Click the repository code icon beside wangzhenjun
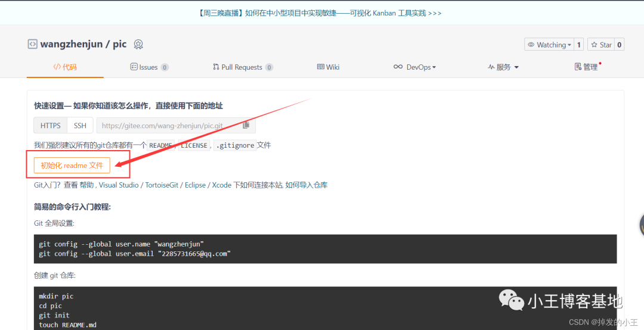This screenshot has width=644, height=330. (x=32, y=44)
